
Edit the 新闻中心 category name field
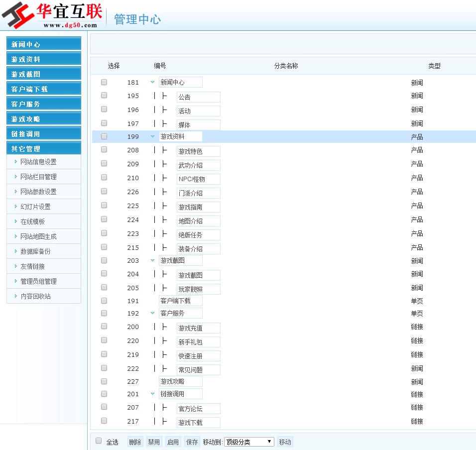[x=181, y=82]
